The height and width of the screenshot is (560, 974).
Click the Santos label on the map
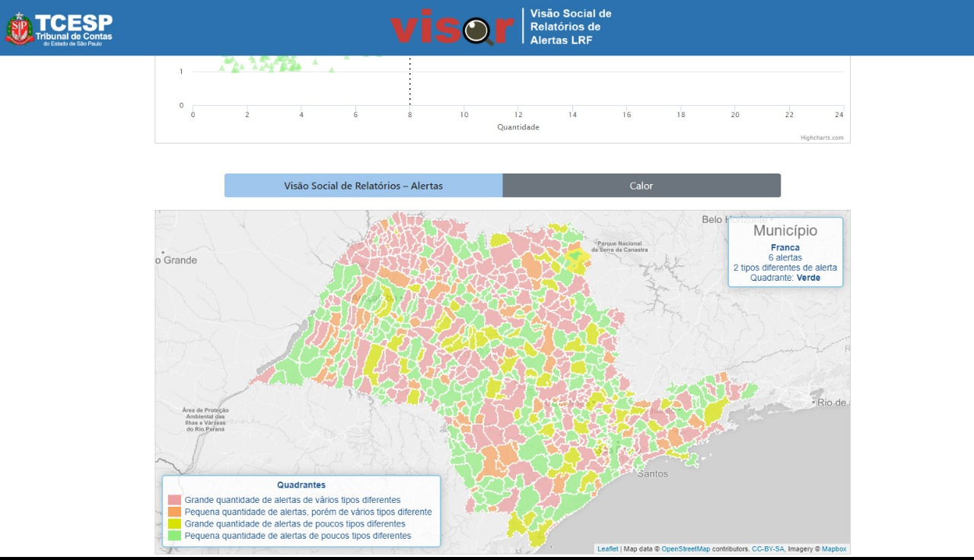652,473
